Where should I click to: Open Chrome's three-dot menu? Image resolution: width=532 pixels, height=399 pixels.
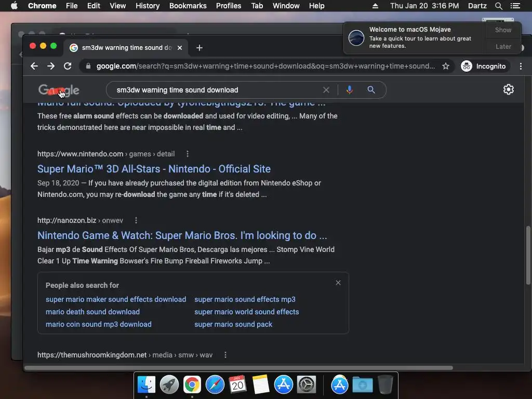click(x=521, y=66)
